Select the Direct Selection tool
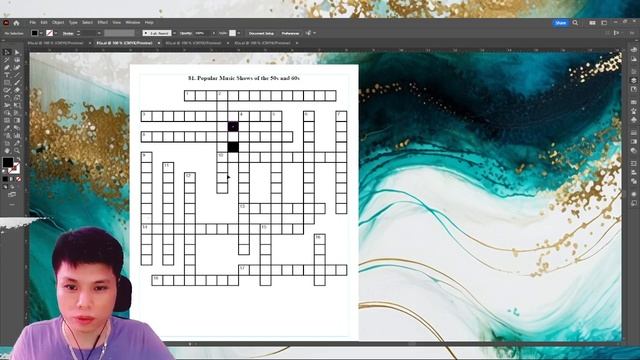The width and height of the screenshot is (640, 360). tap(17, 52)
